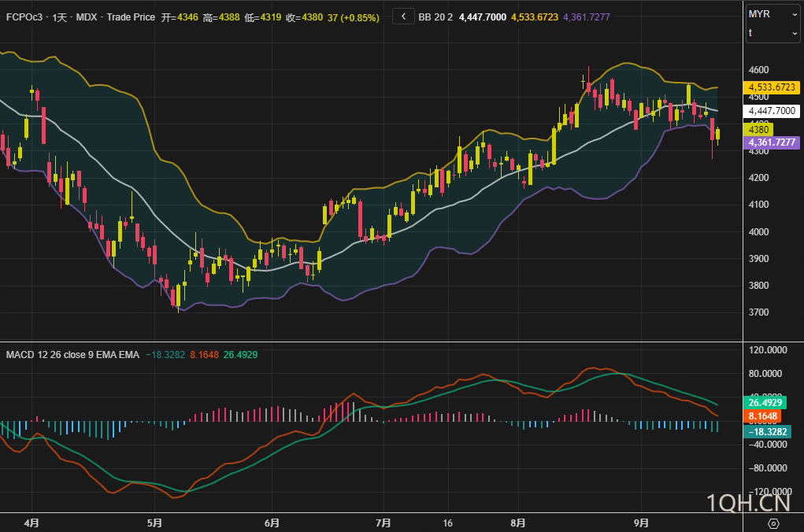The width and height of the screenshot is (804, 532).
Task: Click the 8月 marker on time axis
Action: 518,523
